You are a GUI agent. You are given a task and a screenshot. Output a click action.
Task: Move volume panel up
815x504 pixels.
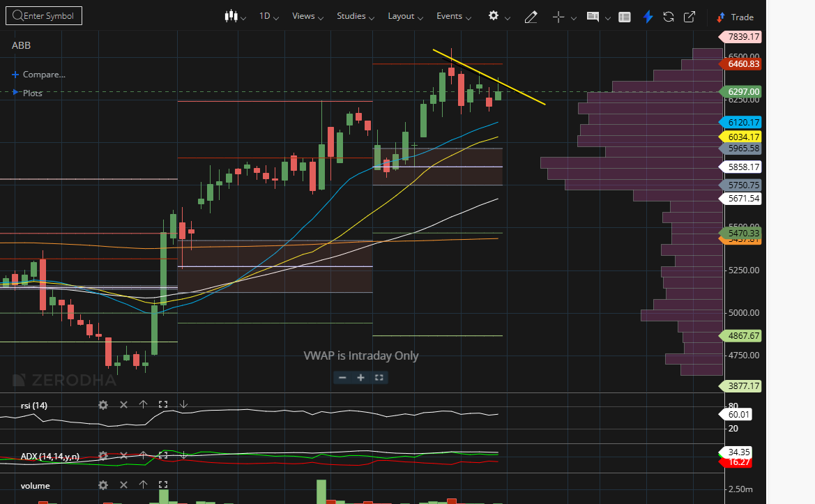[144, 484]
